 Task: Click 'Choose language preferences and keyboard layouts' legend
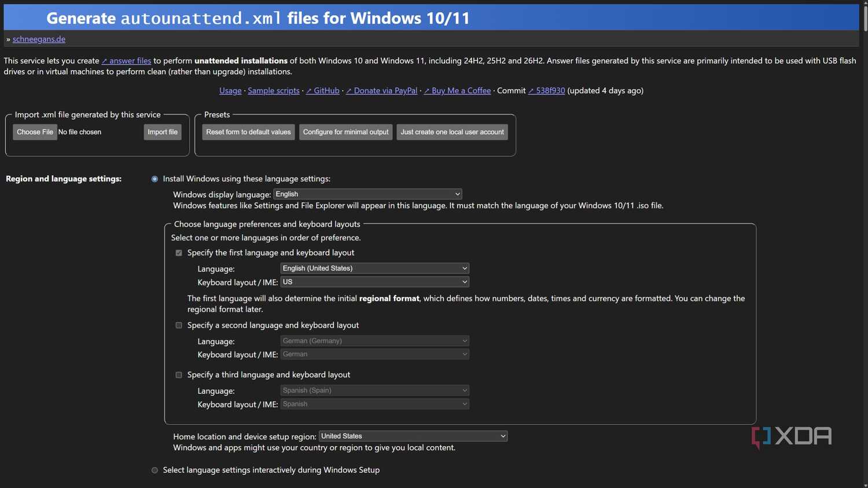(x=267, y=224)
